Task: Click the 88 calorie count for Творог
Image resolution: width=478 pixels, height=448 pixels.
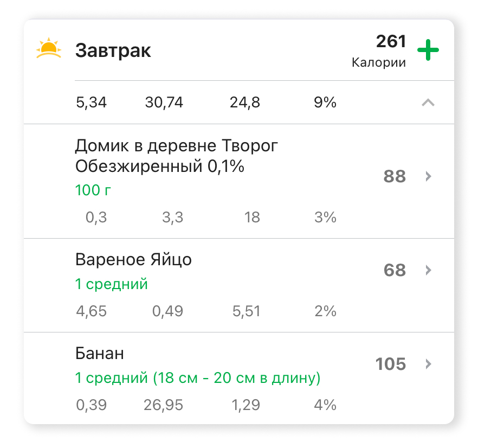Action: tap(394, 177)
